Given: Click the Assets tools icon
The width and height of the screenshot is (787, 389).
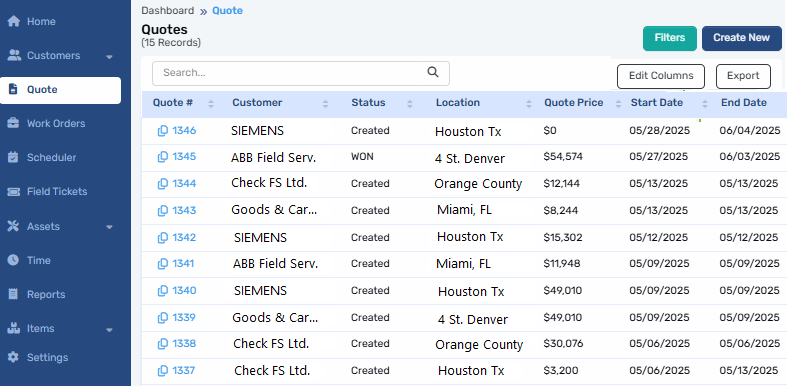Looking at the screenshot, I should coord(14,226).
